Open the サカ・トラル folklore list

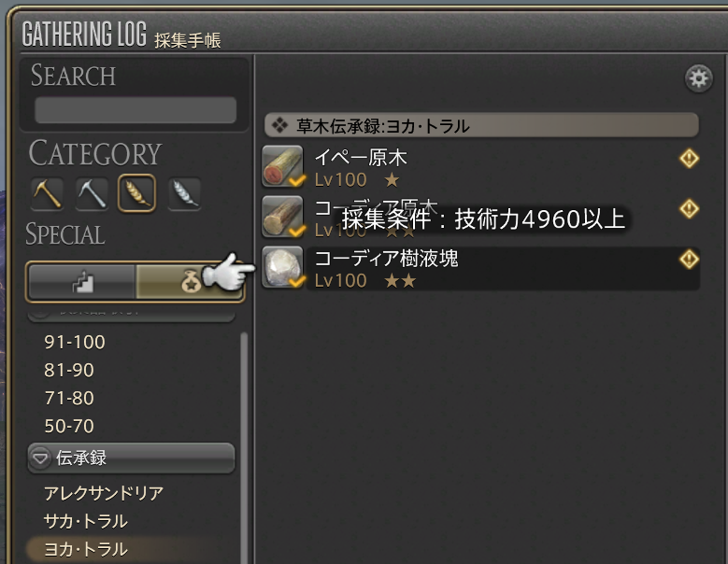(x=86, y=521)
